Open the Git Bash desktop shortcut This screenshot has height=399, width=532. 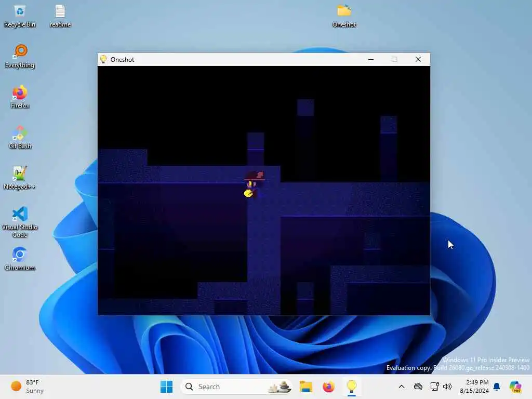[20, 137]
